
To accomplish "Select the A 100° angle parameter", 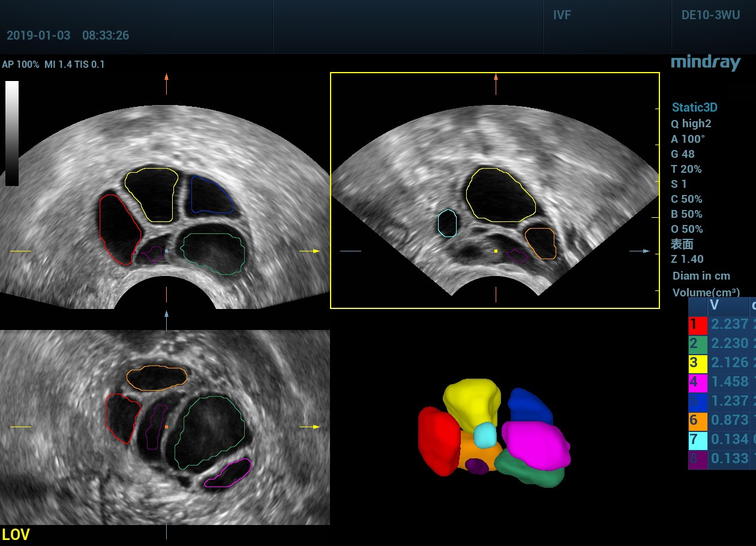I will (x=688, y=139).
